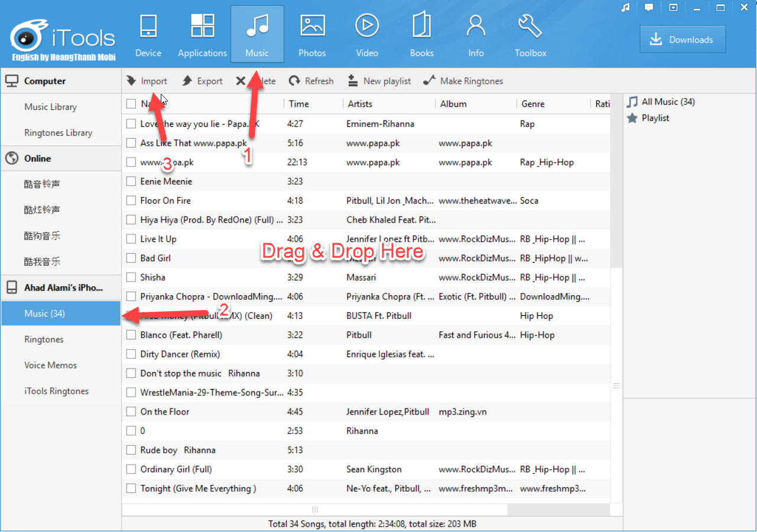This screenshot has height=532, width=757.
Task: Open the Music Library under Computer
Action: (50, 107)
